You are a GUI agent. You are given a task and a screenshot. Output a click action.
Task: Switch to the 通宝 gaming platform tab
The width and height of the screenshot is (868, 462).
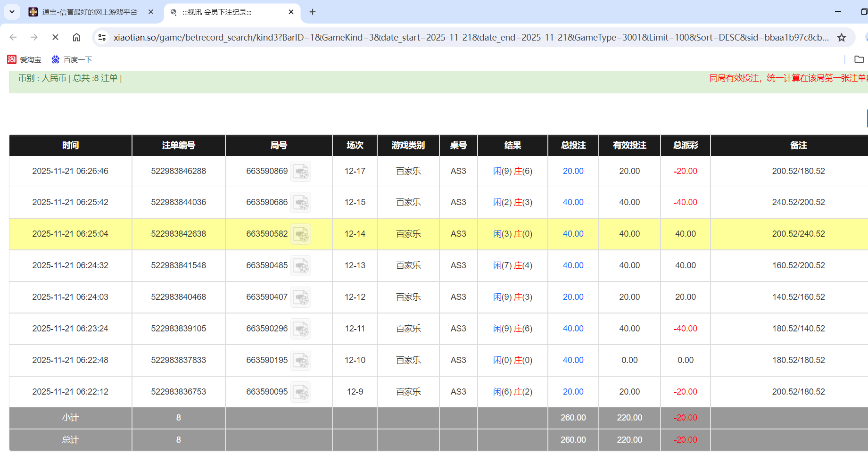pos(90,12)
